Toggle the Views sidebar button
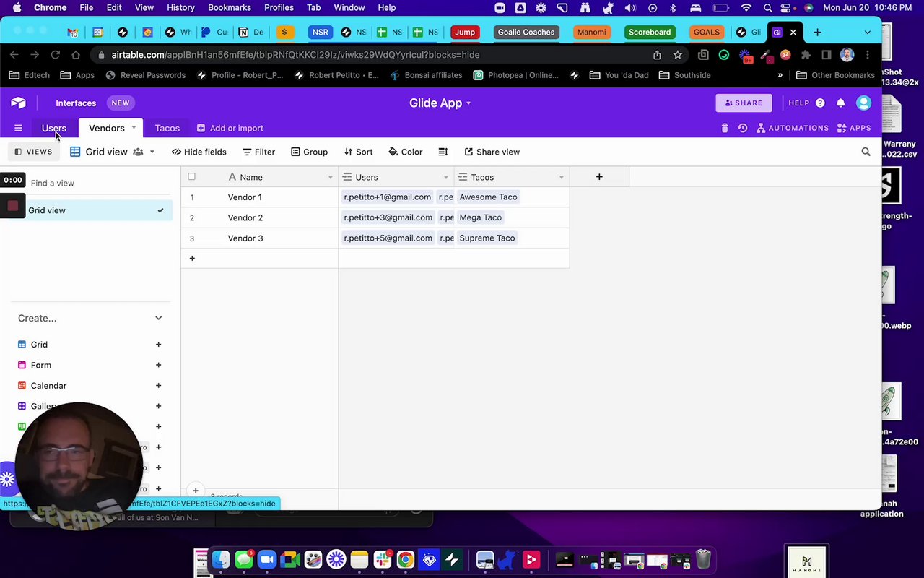This screenshot has height=578, width=924. click(x=33, y=152)
